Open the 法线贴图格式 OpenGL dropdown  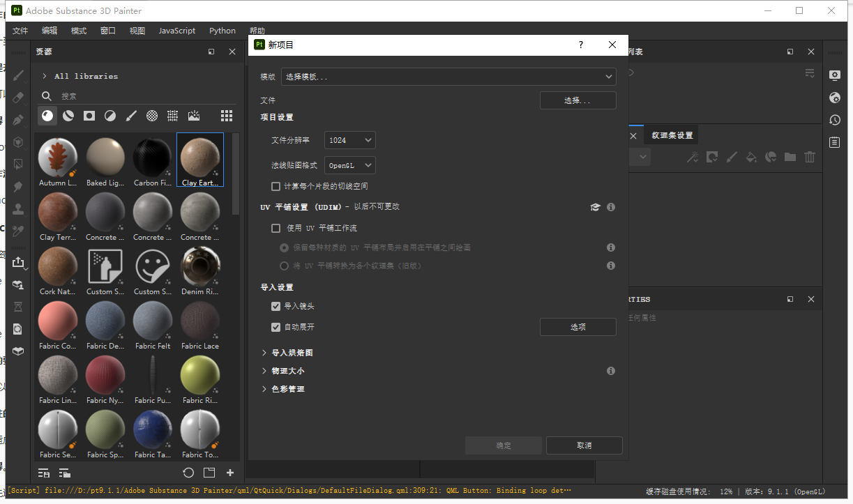[x=349, y=165]
